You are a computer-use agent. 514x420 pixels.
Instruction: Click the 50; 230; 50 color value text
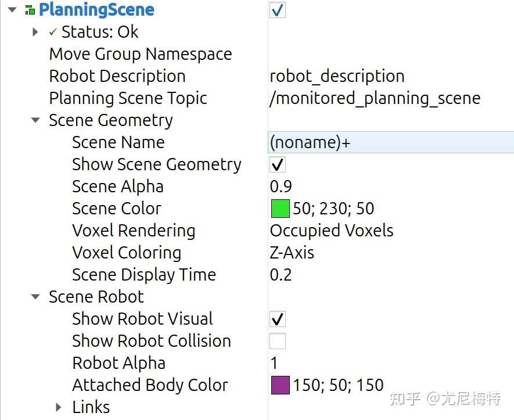click(333, 209)
